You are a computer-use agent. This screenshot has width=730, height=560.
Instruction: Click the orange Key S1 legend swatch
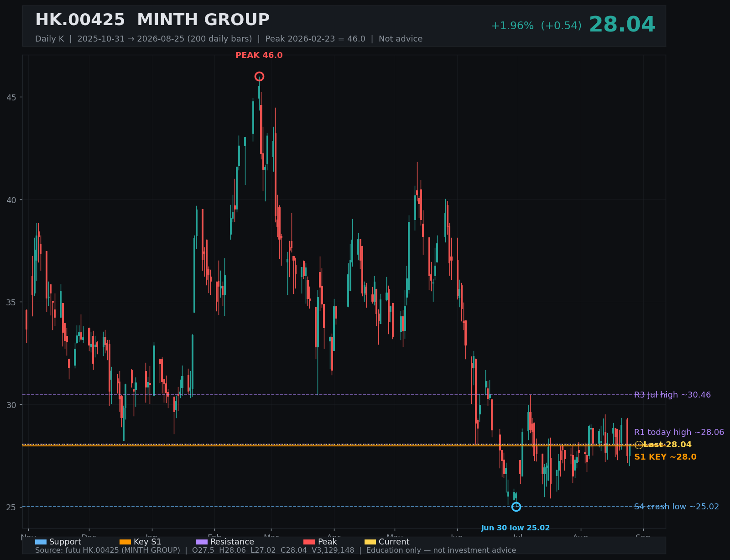[x=125, y=542]
